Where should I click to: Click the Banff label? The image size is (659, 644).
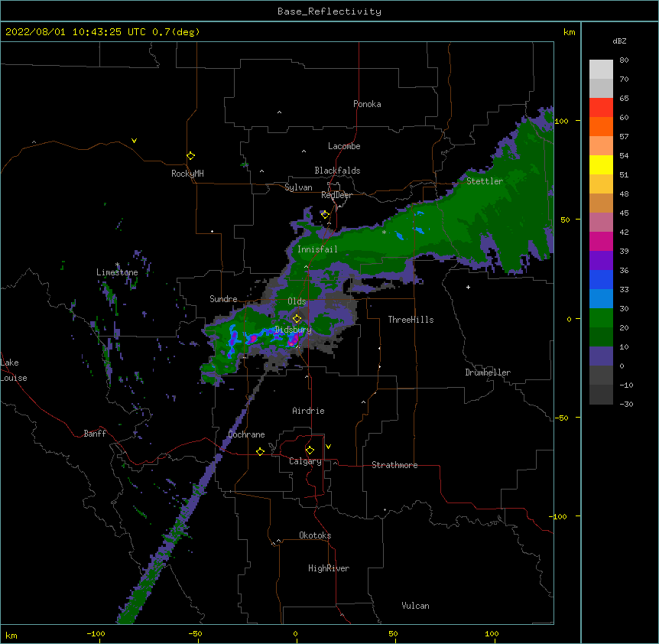(95, 434)
